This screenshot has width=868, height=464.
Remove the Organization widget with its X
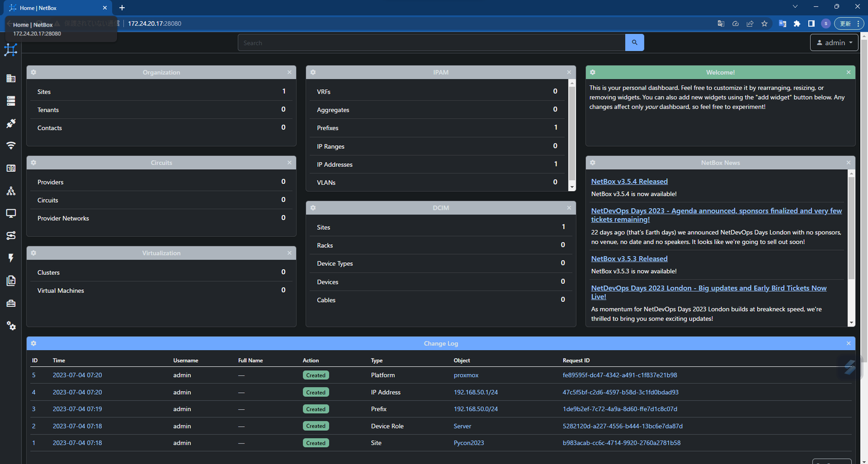pos(289,72)
